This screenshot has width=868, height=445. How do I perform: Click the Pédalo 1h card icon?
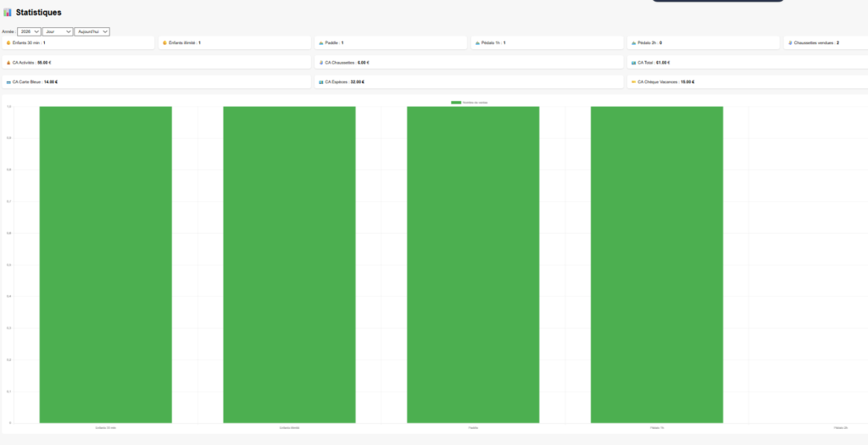pyautogui.click(x=477, y=42)
